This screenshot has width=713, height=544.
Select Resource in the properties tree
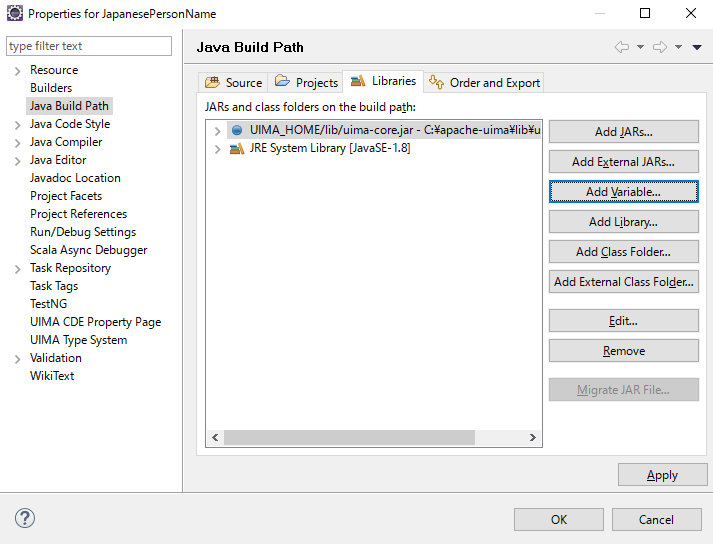pos(54,70)
